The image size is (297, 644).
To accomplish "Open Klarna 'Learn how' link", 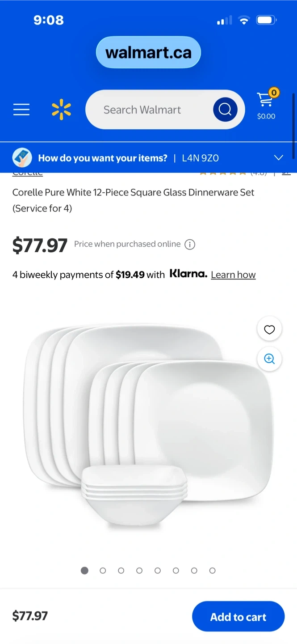I will tap(233, 275).
